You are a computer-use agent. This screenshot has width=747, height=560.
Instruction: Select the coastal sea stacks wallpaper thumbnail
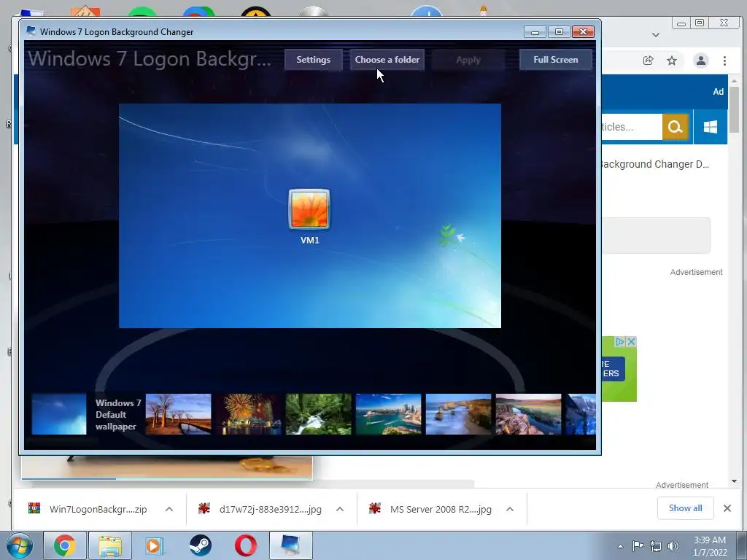point(458,414)
